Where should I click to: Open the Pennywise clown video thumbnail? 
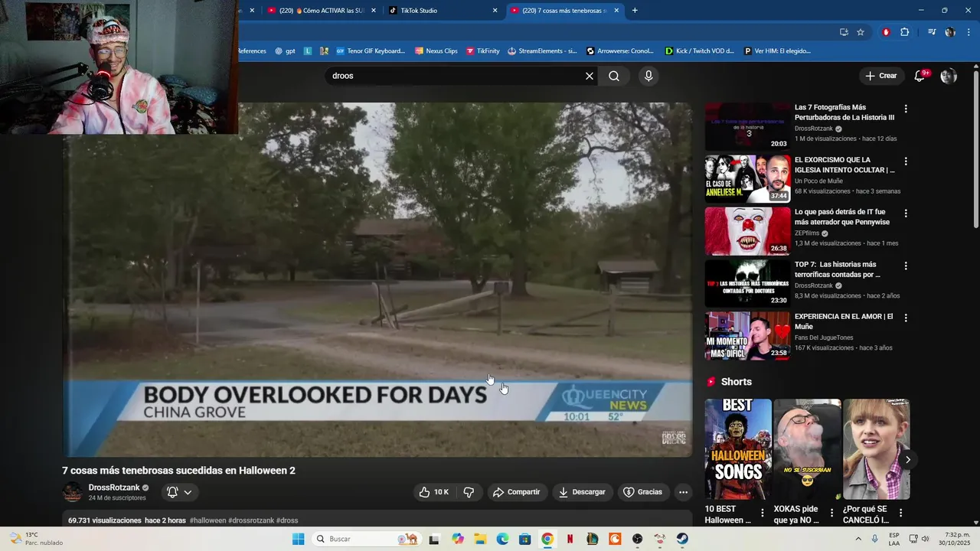(747, 230)
